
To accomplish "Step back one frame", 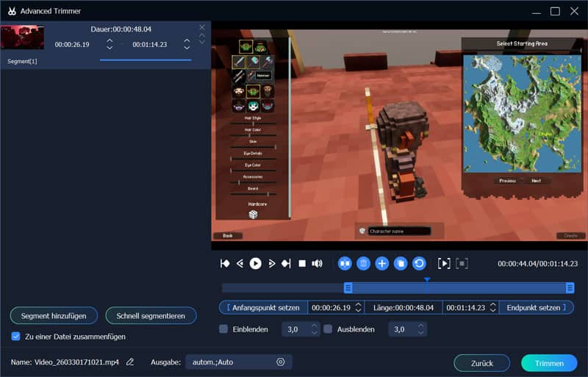I will pos(240,263).
